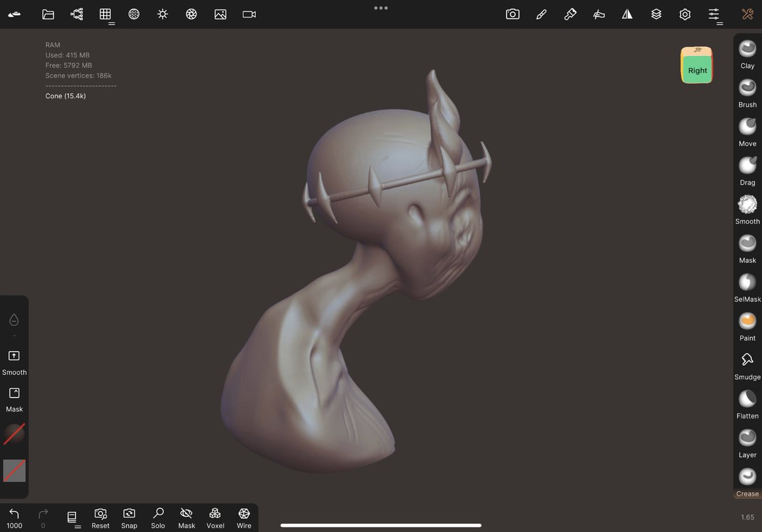762x532 pixels.
Task: Open the Settings gear menu
Action: pyautogui.click(x=685, y=14)
